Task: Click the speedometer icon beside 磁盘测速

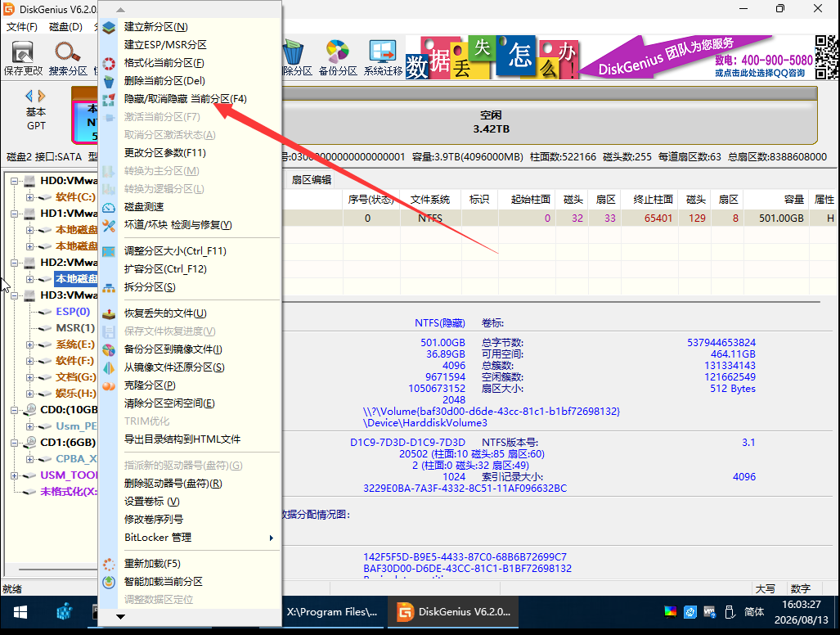Action: click(x=109, y=207)
